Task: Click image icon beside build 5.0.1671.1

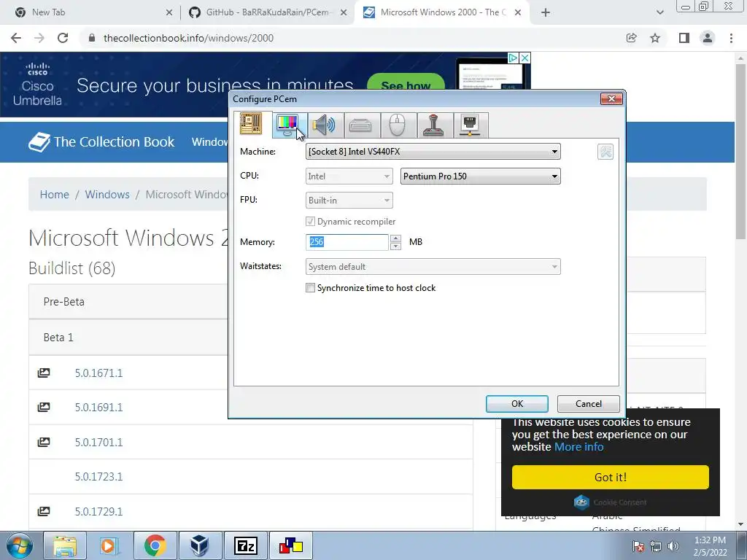Action: 43,373
